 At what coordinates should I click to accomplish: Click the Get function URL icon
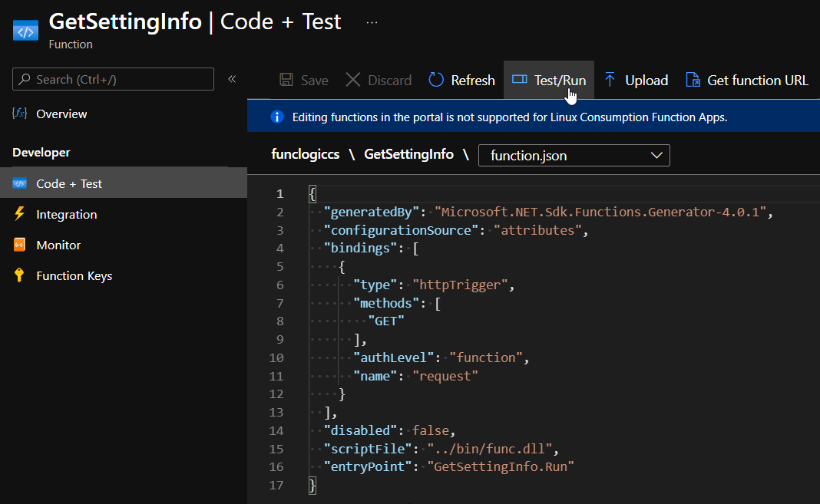[x=693, y=80]
